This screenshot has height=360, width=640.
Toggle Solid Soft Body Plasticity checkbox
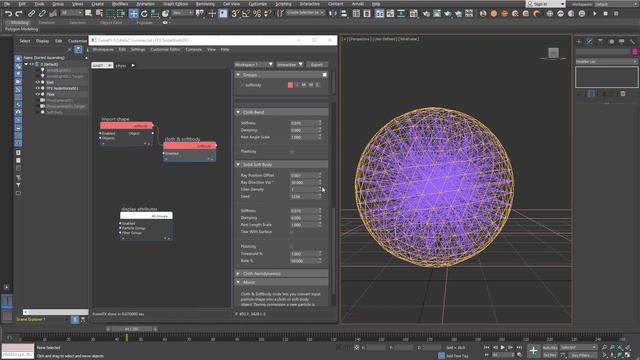click(291, 247)
